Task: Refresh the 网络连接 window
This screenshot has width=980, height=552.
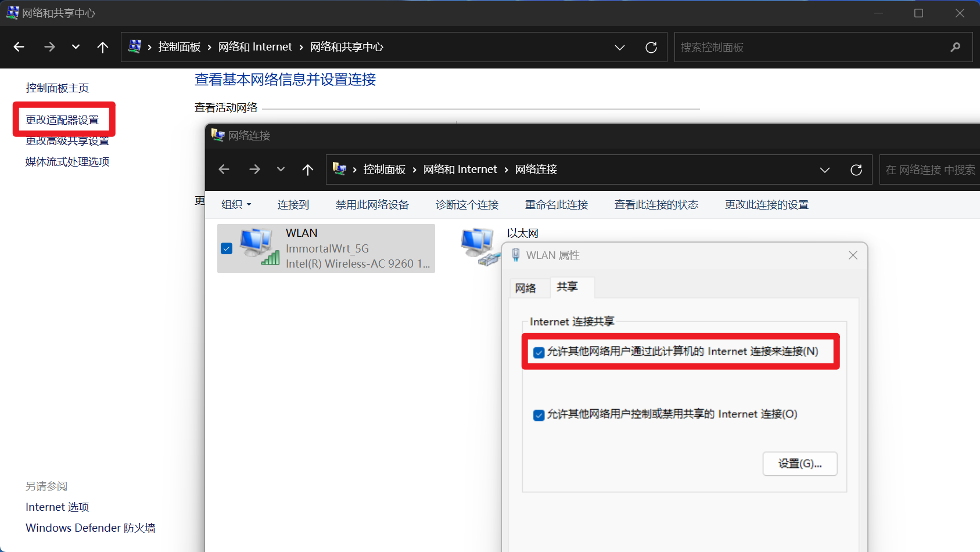Action: coord(856,169)
